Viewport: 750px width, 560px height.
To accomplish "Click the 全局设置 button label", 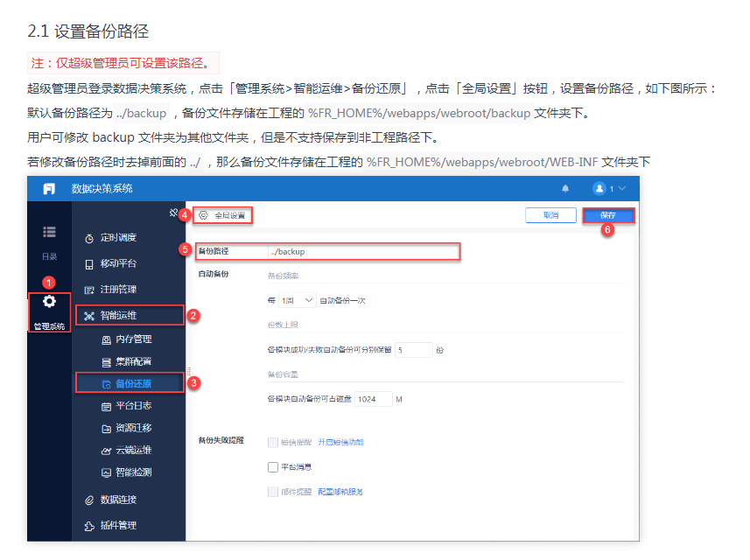I will point(230,215).
